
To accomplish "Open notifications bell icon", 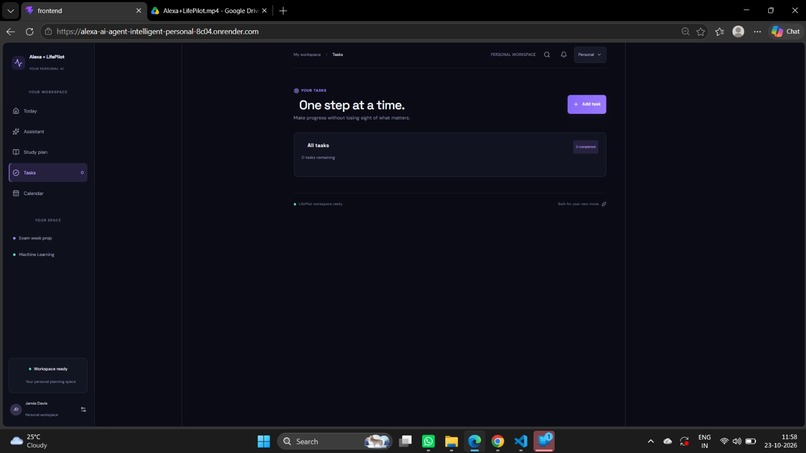I will pyautogui.click(x=563, y=55).
